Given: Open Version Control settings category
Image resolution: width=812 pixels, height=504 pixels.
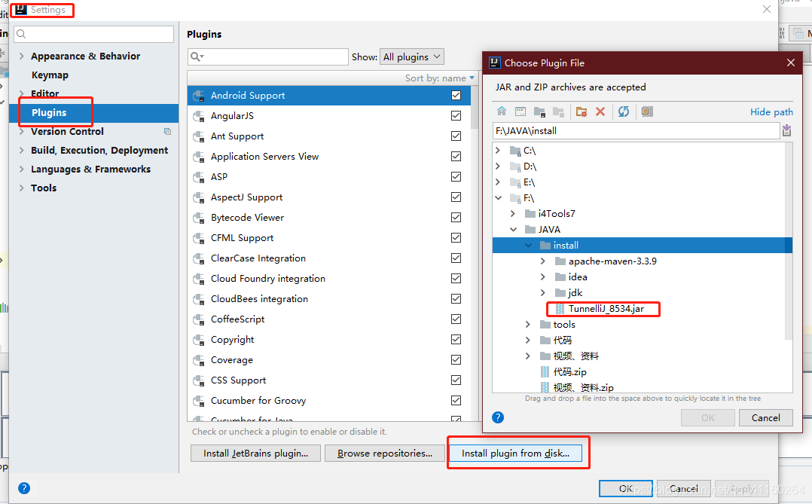Looking at the screenshot, I should (x=67, y=132).
